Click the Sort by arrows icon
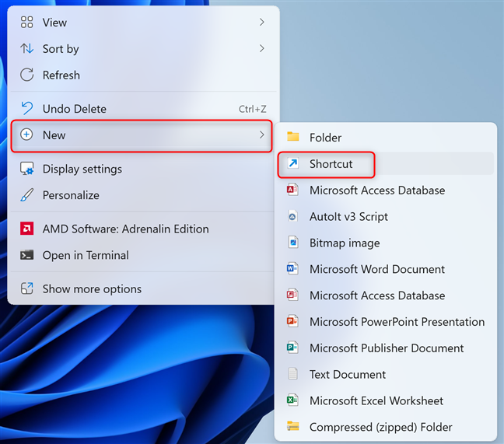 (26, 49)
